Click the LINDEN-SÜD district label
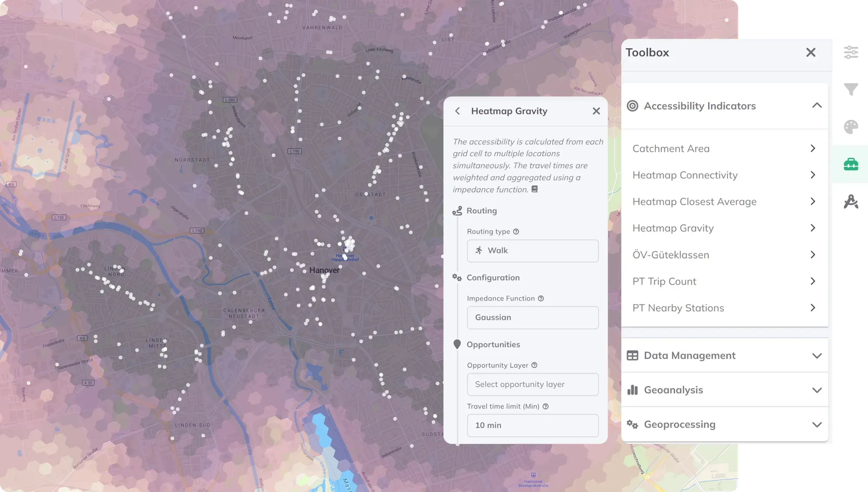 pos(193,425)
